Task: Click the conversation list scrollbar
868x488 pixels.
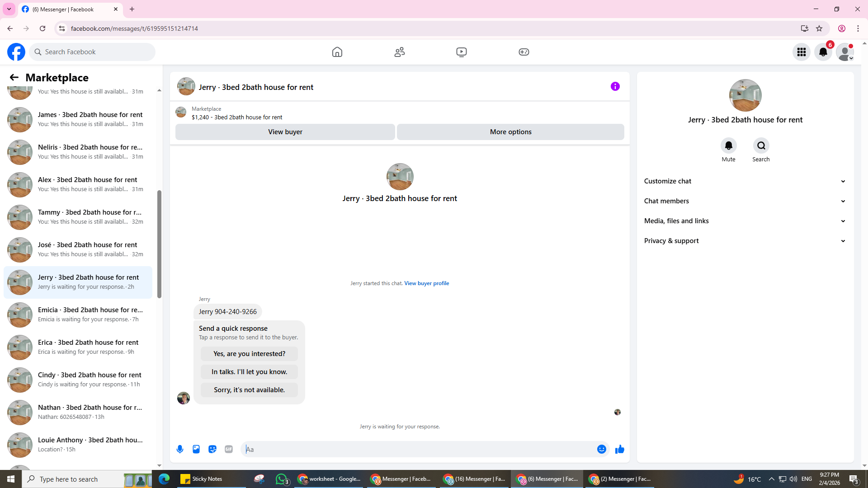Action: click(159, 244)
